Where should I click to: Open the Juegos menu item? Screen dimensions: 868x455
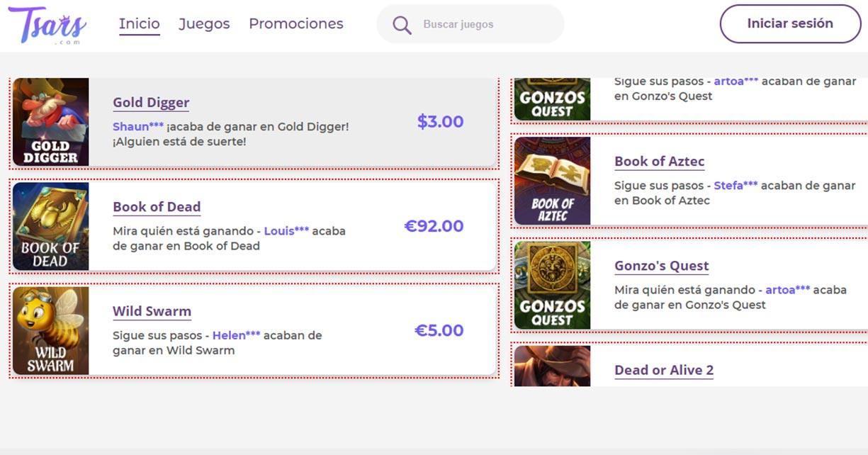204,23
